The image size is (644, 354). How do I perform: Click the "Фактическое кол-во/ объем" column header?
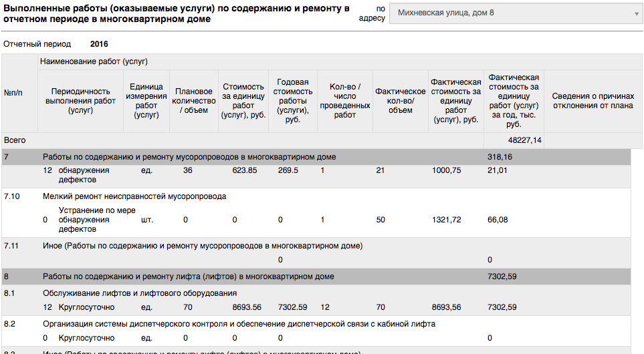401,101
